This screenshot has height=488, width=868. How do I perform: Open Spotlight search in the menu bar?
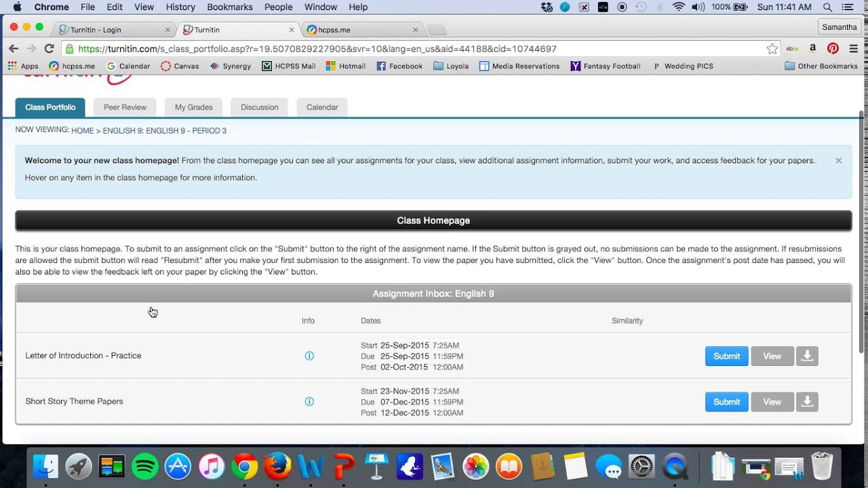(x=827, y=7)
